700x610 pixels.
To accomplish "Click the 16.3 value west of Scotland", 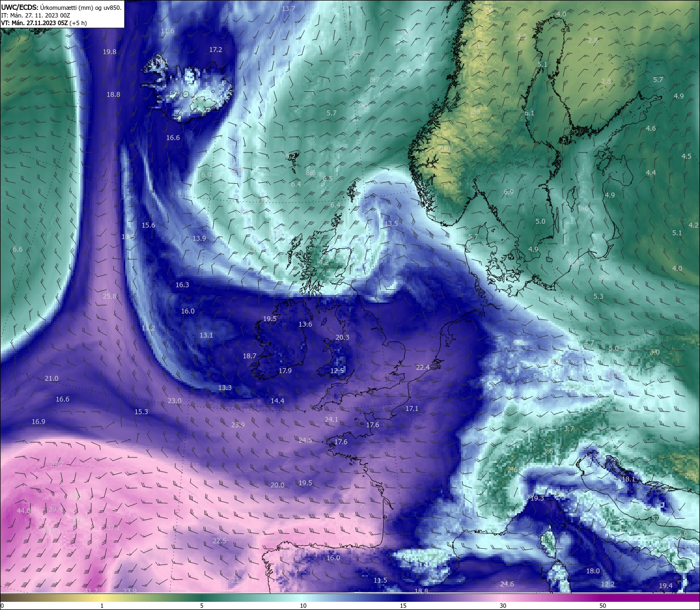I will pyautogui.click(x=182, y=285).
